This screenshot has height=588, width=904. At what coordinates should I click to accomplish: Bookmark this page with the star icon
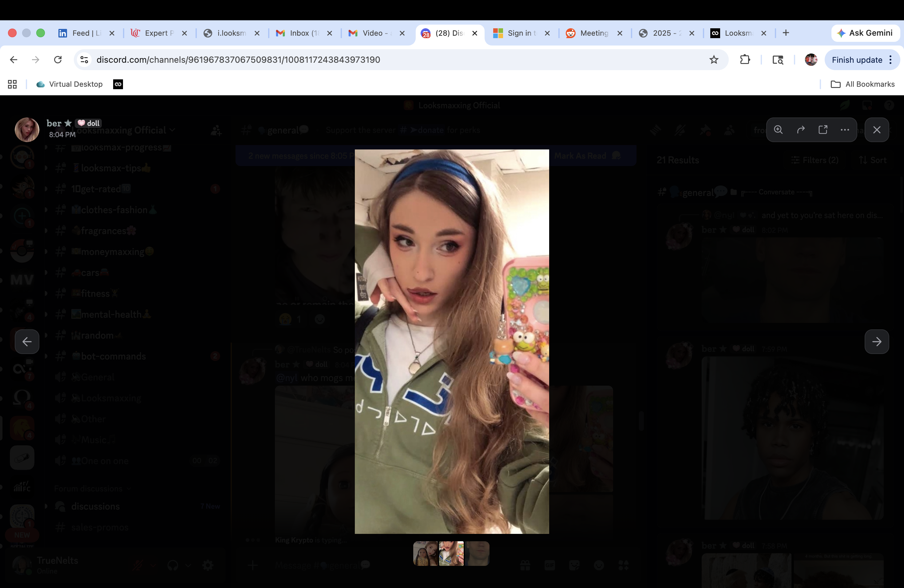pyautogui.click(x=714, y=60)
